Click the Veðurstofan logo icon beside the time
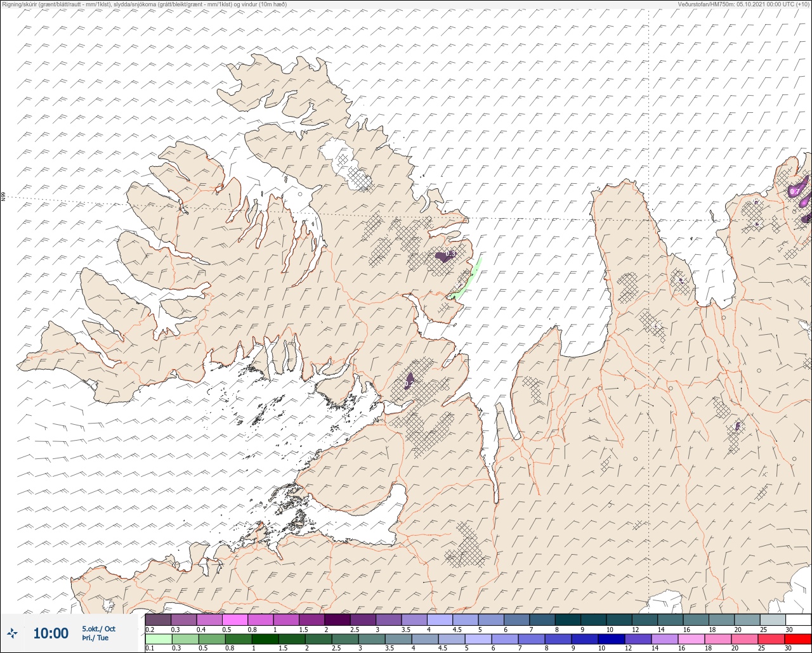Screen dimensions: 812x653 12,633
